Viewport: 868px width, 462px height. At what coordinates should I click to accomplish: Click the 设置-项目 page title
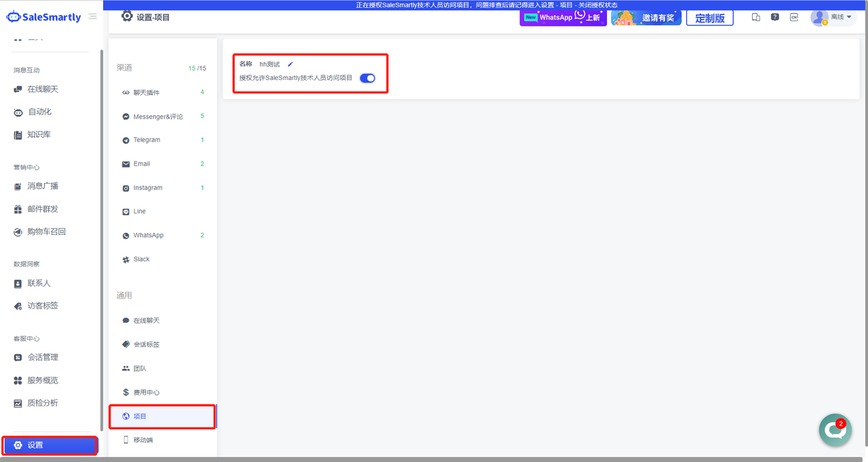point(153,17)
